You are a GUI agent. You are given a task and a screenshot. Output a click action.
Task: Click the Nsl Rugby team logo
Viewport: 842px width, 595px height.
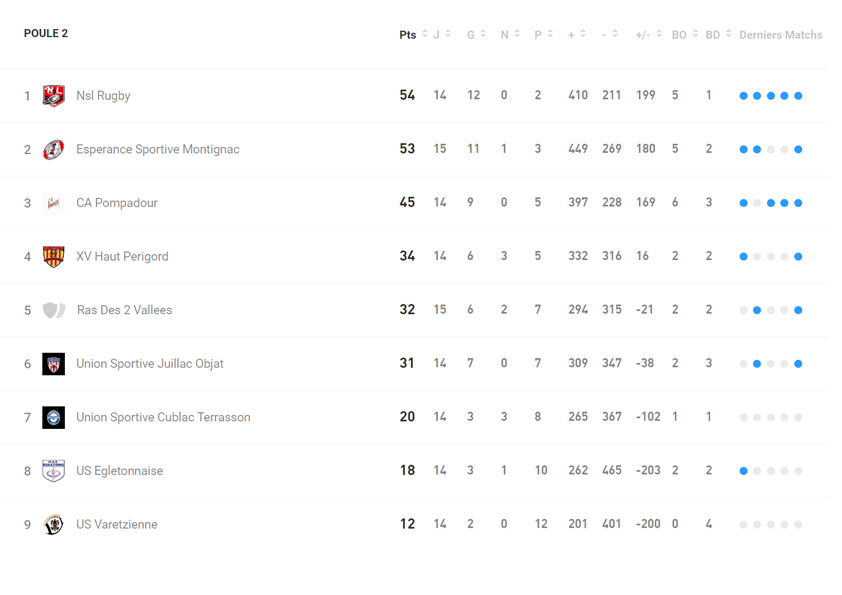[x=54, y=96]
